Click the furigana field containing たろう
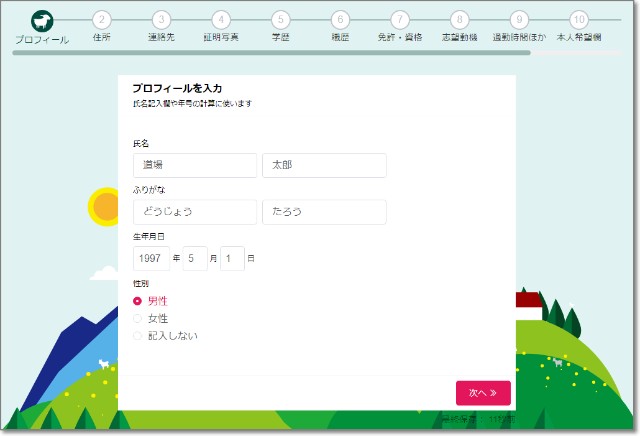The width and height of the screenshot is (640, 436). point(324,212)
